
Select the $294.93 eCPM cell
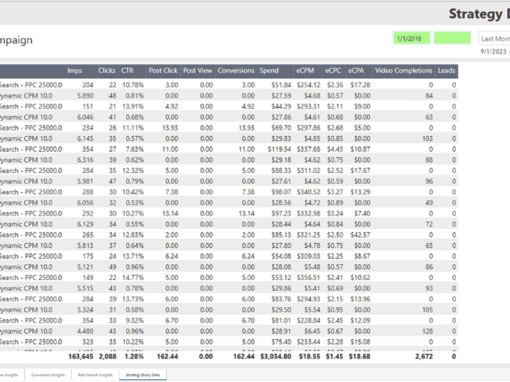308,299
